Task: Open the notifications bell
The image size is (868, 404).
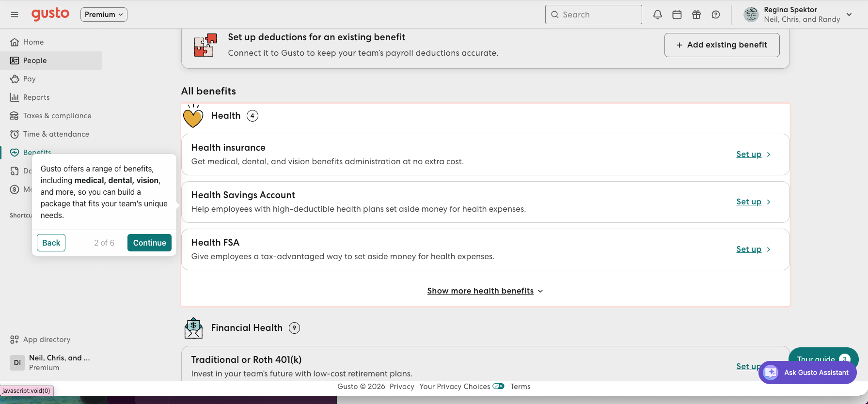Action: coord(658,15)
